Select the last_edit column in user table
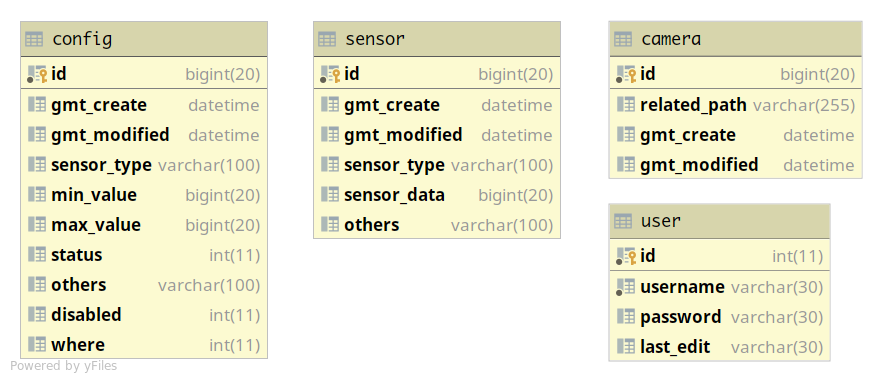The image size is (883, 382). point(720,347)
